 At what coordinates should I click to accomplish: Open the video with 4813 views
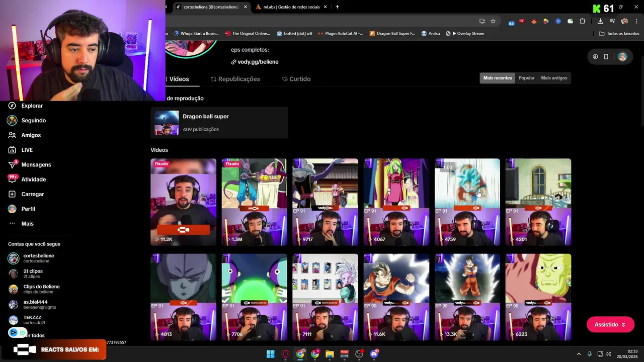pyautogui.click(x=184, y=297)
